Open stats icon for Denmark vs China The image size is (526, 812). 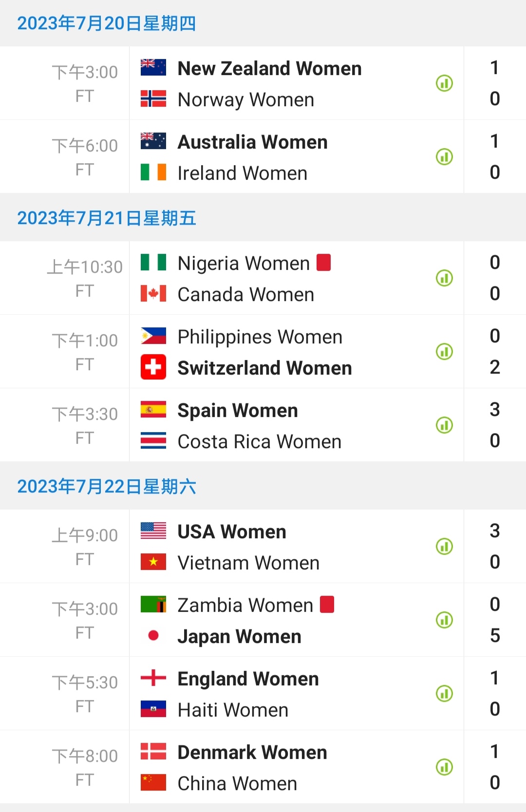[x=444, y=767]
